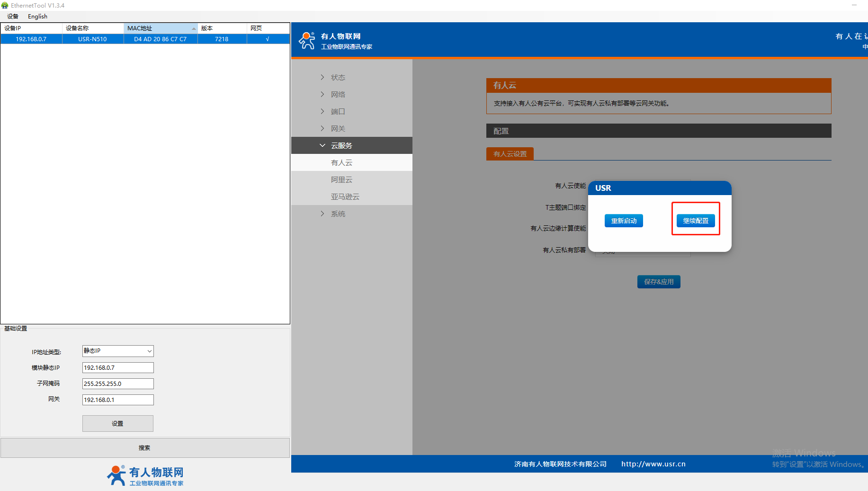The height and width of the screenshot is (491, 868).
Task: Select the USR-N510 device name cell
Action: pos(93,39)
